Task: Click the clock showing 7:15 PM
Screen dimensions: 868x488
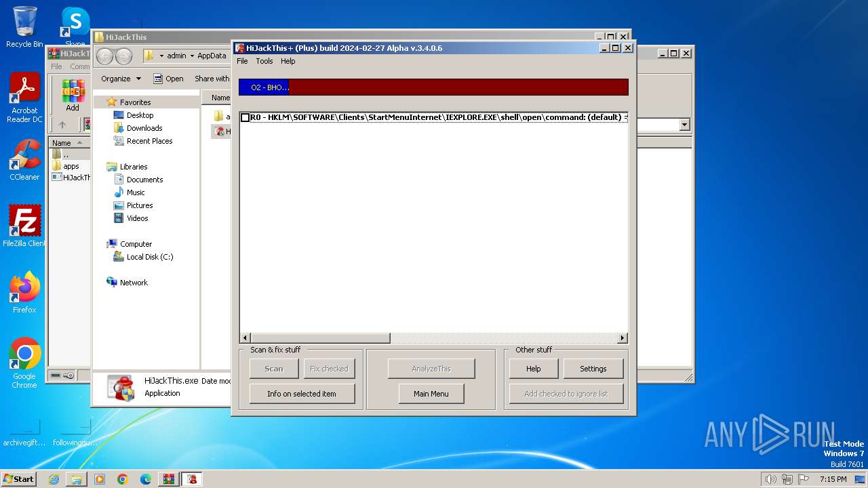Action: (833, 479)
